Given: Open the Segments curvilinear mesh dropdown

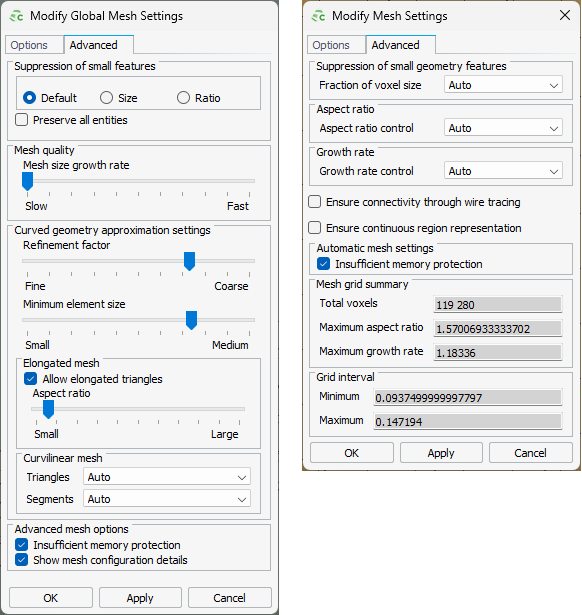Looking at the screenshot, I should tap(167, 499).
